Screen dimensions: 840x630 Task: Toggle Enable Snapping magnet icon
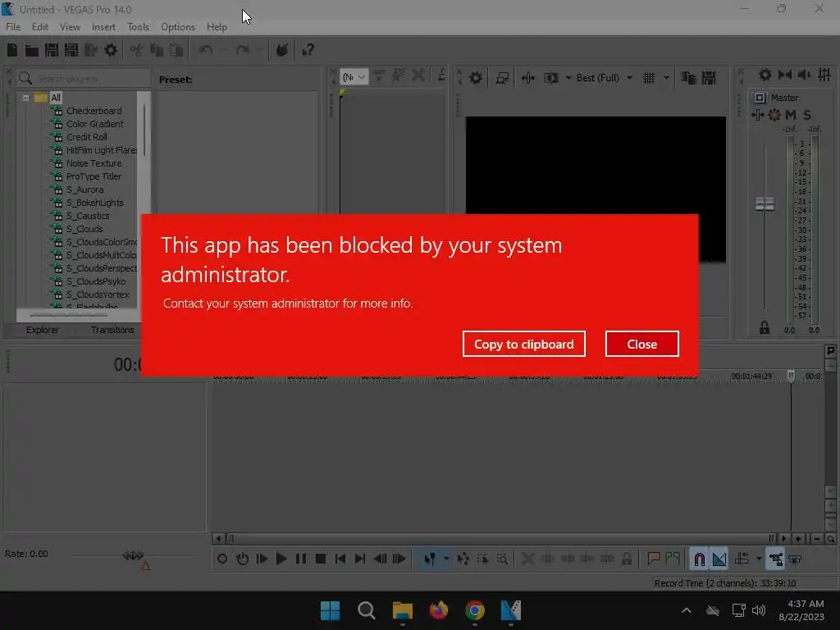[699, 559]
